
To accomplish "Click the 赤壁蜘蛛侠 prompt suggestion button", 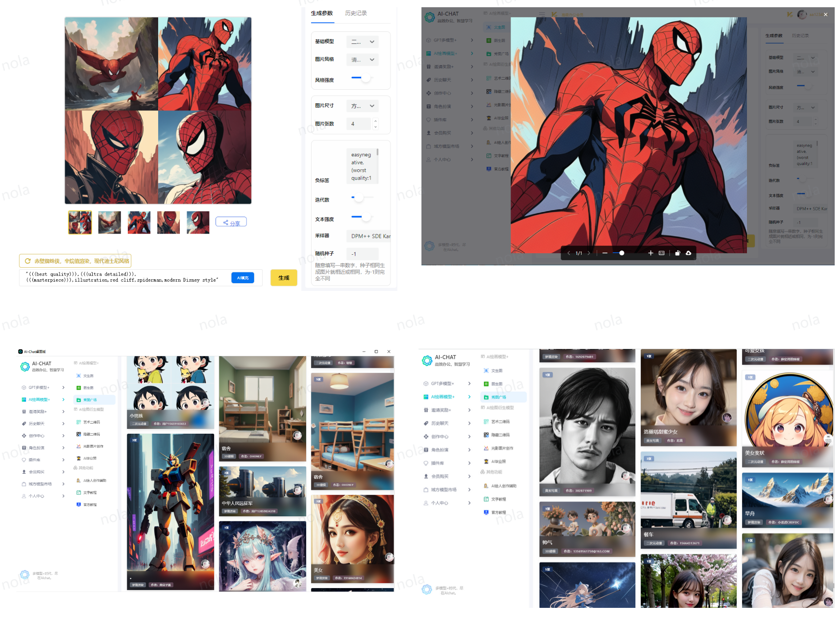I will tap(75, 261).
